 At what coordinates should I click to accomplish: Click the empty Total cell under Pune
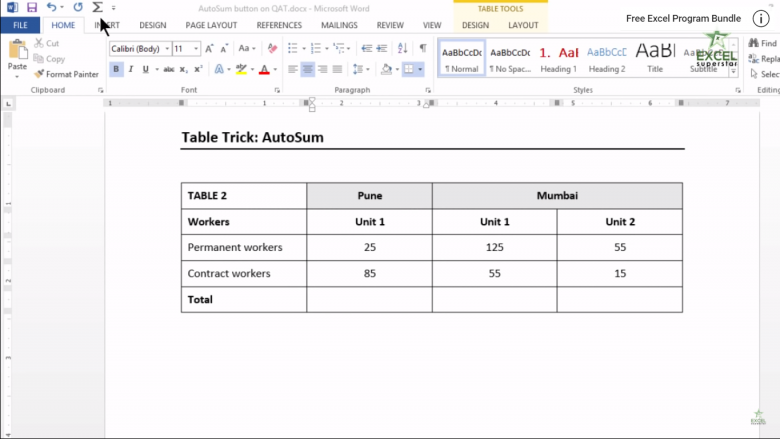point(369,299)
